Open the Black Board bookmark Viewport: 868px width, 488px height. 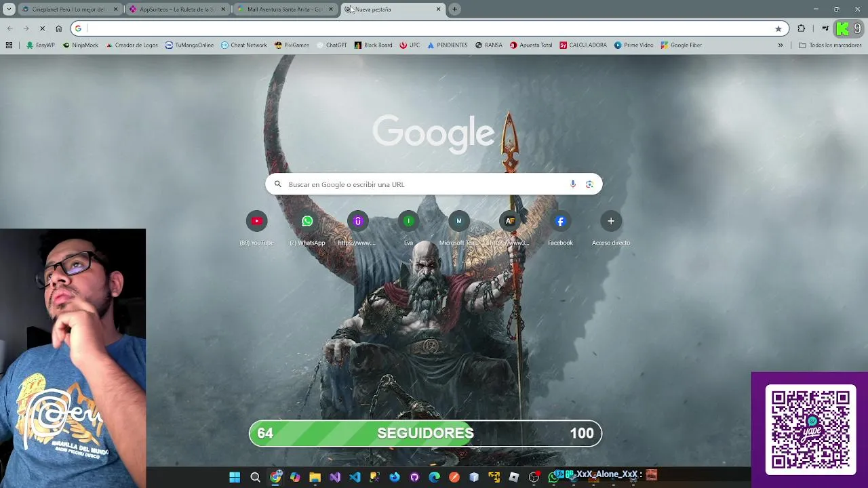click(373, 45)
